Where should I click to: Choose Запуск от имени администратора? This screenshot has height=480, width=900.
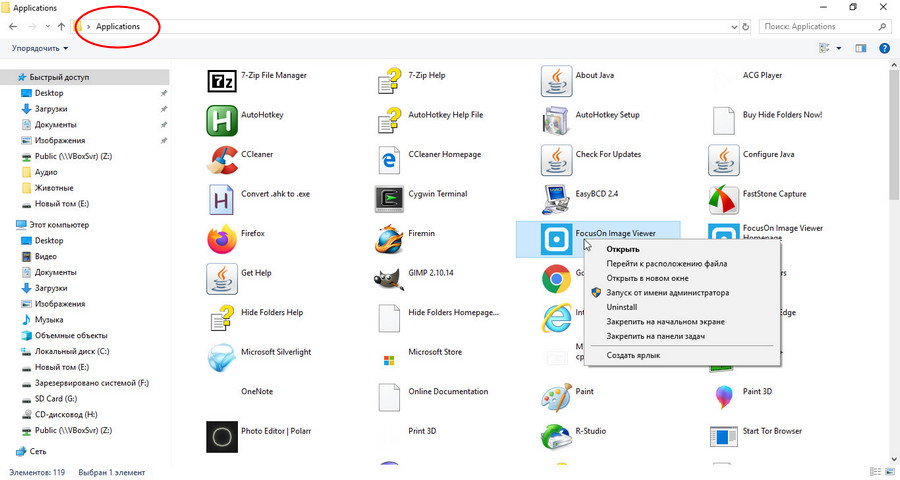[x=668, y=292]
